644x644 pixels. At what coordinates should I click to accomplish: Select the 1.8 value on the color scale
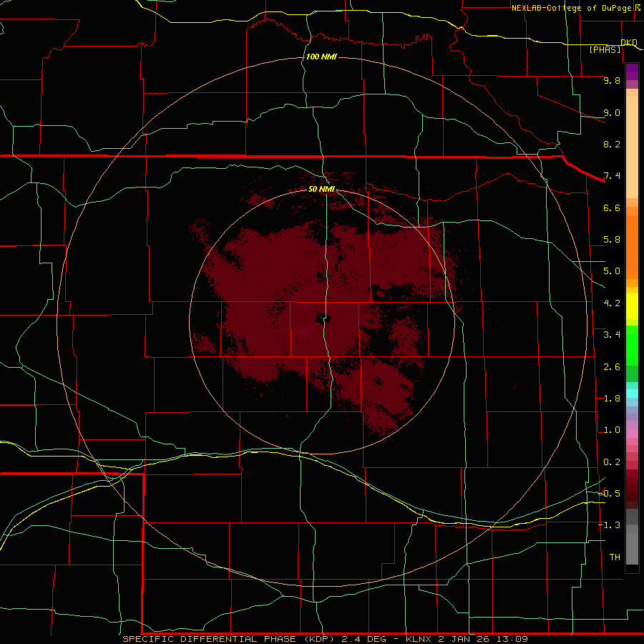(612, 399)
